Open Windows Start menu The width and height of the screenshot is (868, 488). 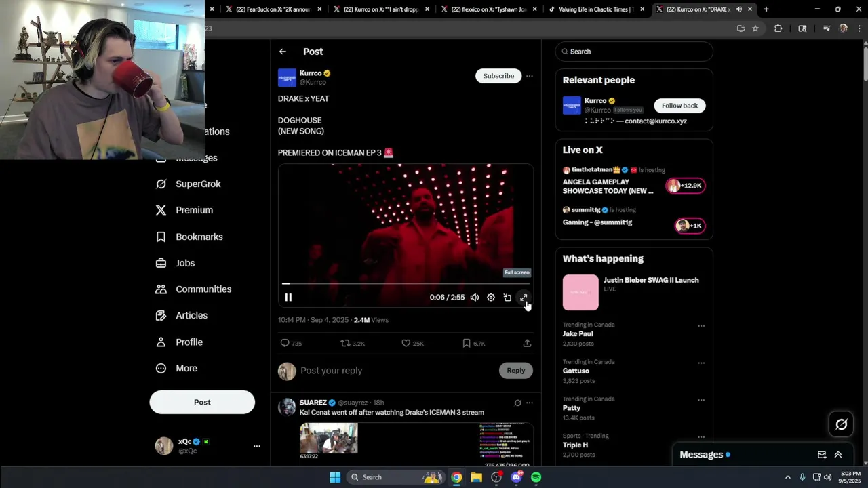pos(335,477)
